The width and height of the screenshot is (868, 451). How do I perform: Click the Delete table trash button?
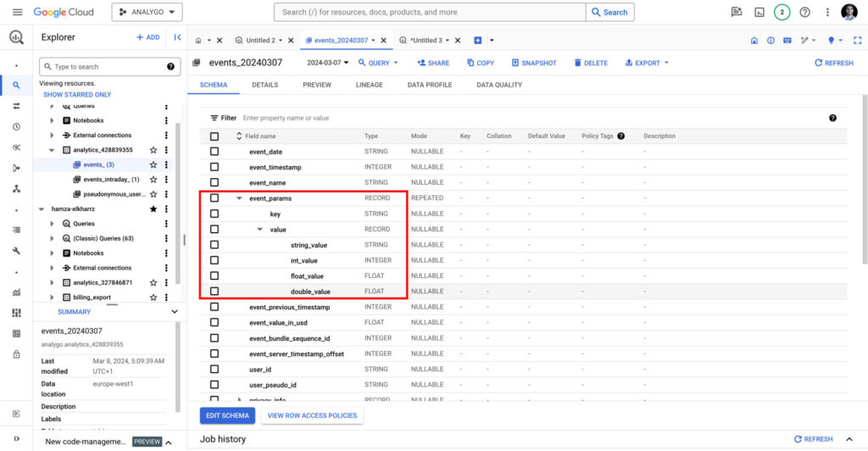coord(591,63)
